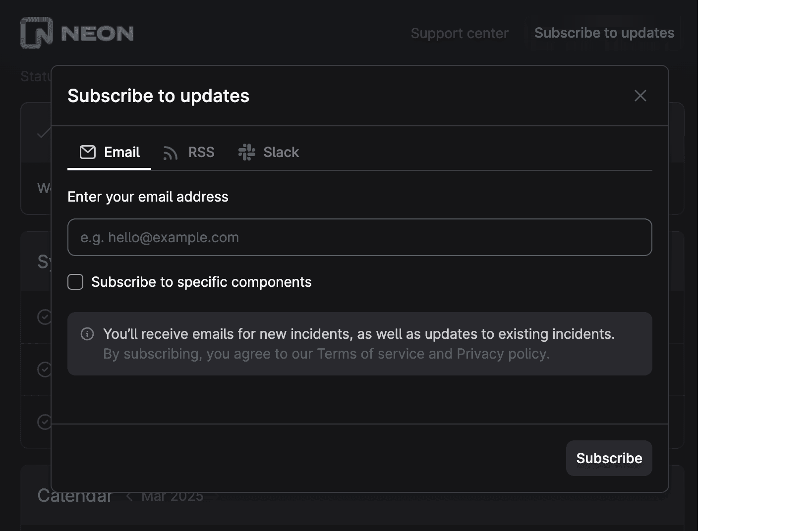812x531 pixels.
Task: Open the Privacy policy link
Action: [502, 354]
